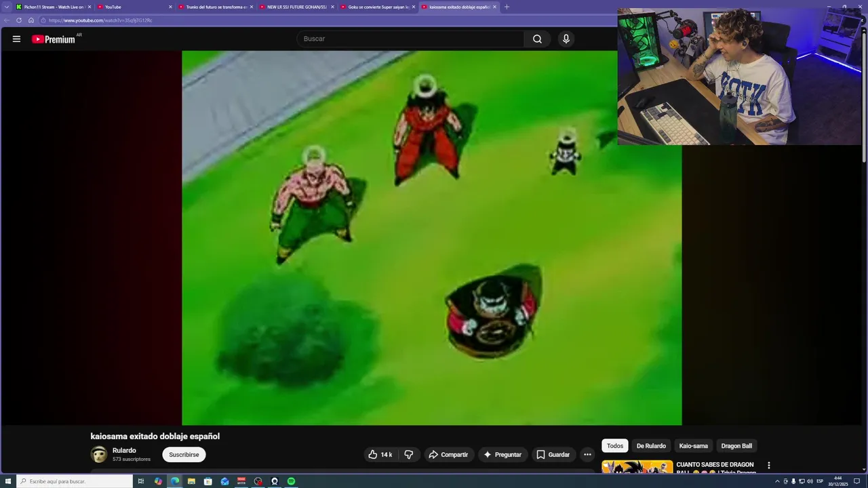Viewport: 868px width, 488px height.
Task: Select the Todos filter chip
Action: (x=615, y=446)
